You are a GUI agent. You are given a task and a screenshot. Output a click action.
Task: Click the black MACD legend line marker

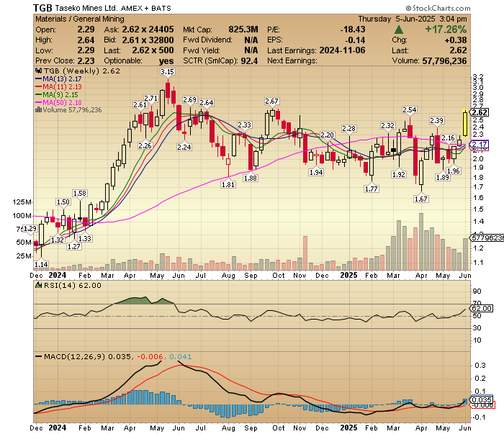pos(39,356)
